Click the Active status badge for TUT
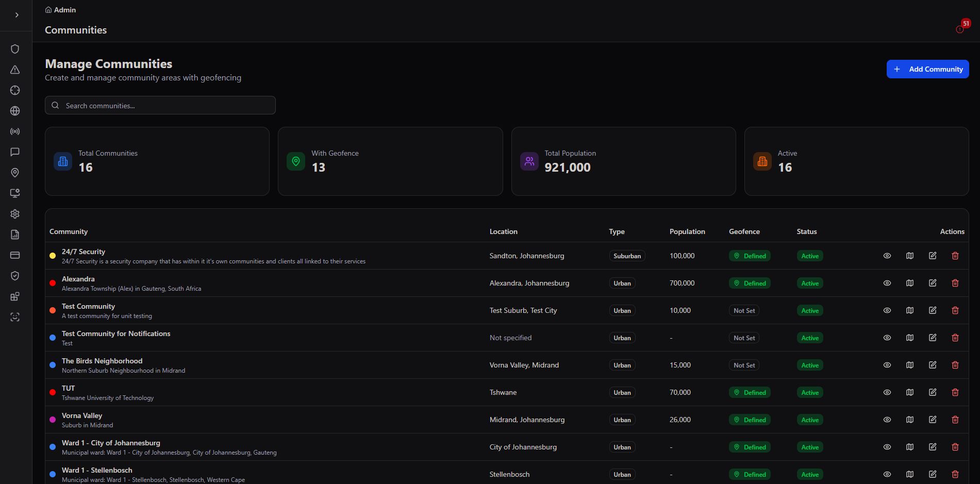The height and width of the screenshot is (484, 980). pyautogui.click(x=810, y=392)
